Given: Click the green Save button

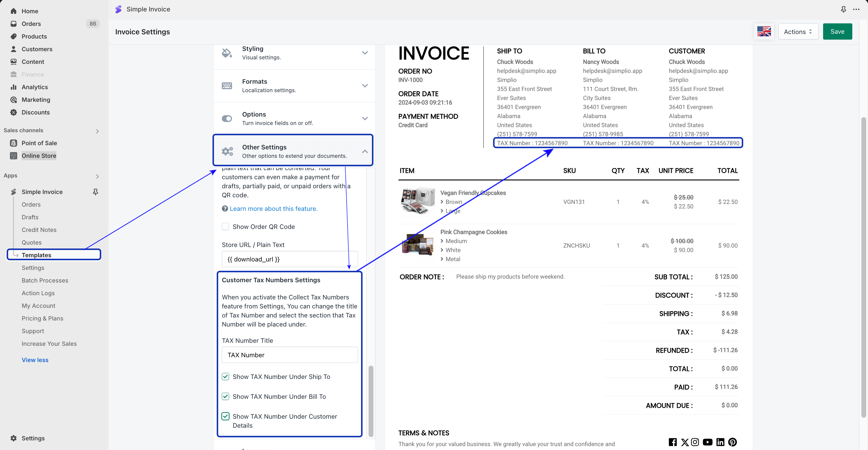Looking at the screenshot, I should [x=837, y=32].
